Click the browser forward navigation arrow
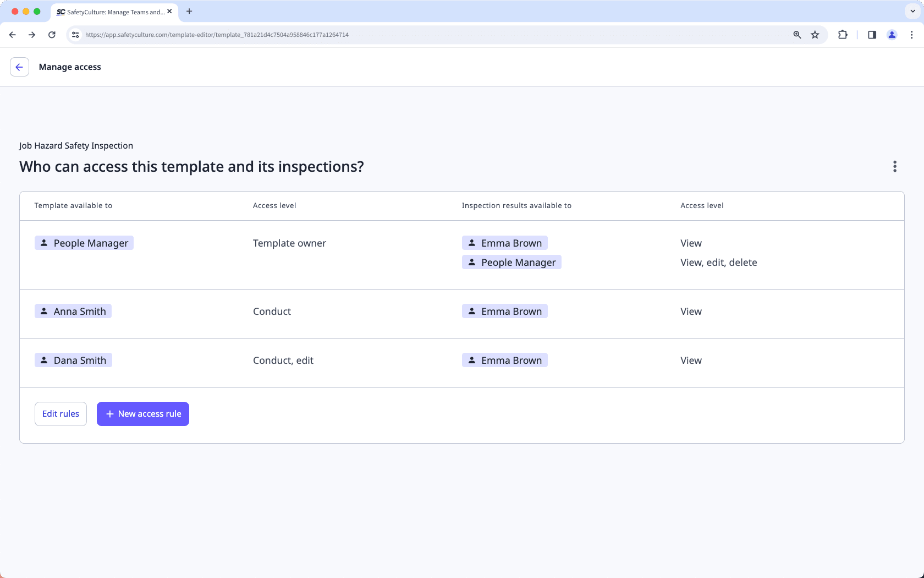Screen dimensions: 924x578 coord(32,35)
